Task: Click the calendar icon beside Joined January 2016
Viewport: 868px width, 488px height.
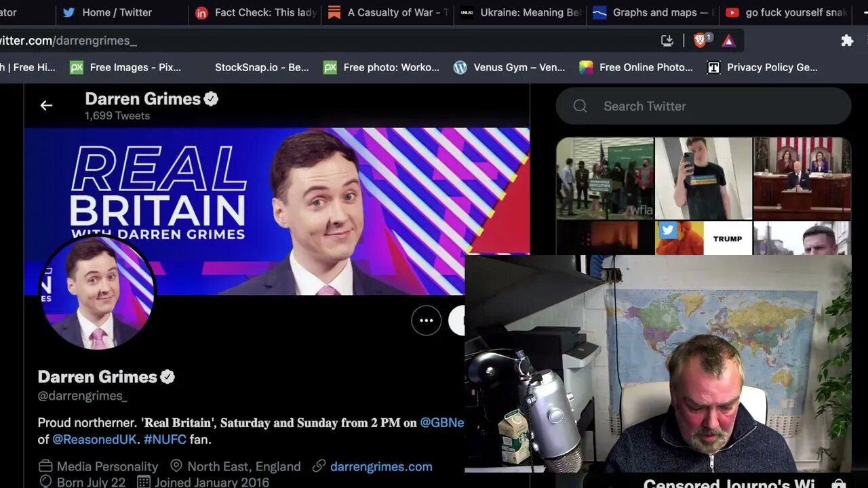Action: (x=144, y=483)
